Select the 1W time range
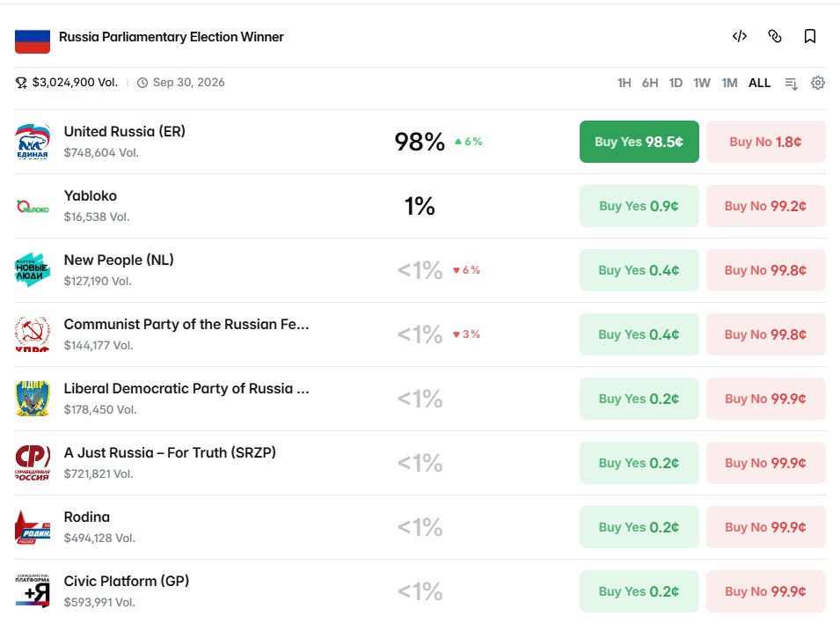The image size is (840, 638). point(702,83)
